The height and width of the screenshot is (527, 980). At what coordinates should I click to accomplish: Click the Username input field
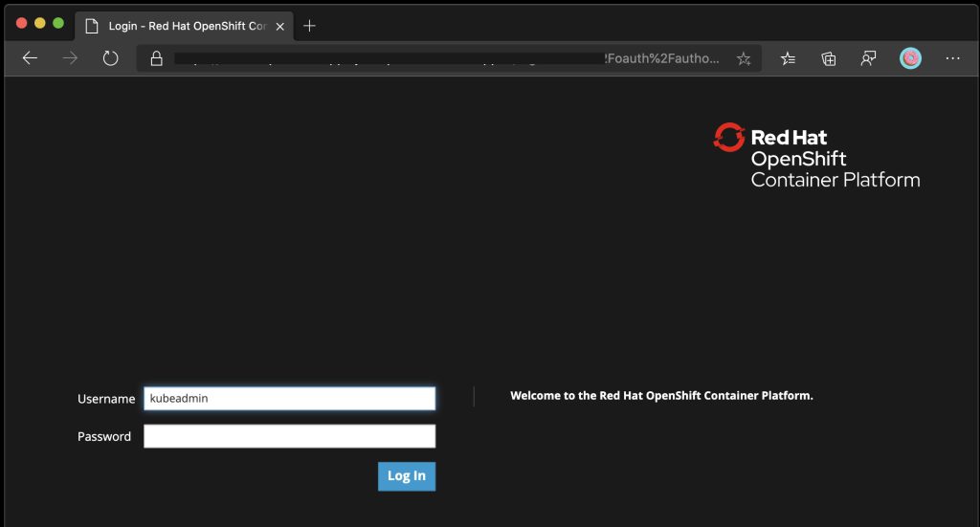(289, 399)
